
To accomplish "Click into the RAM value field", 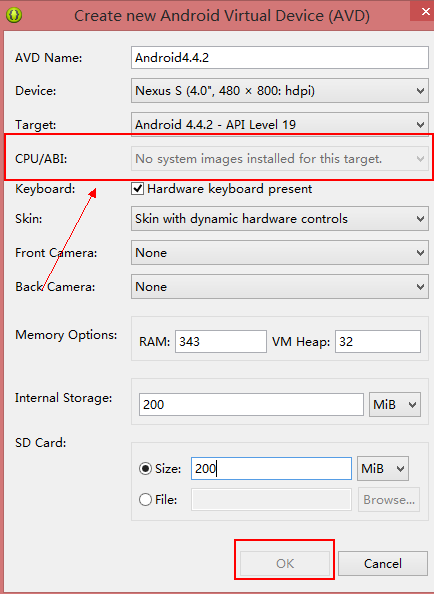I will coord(221,341).
